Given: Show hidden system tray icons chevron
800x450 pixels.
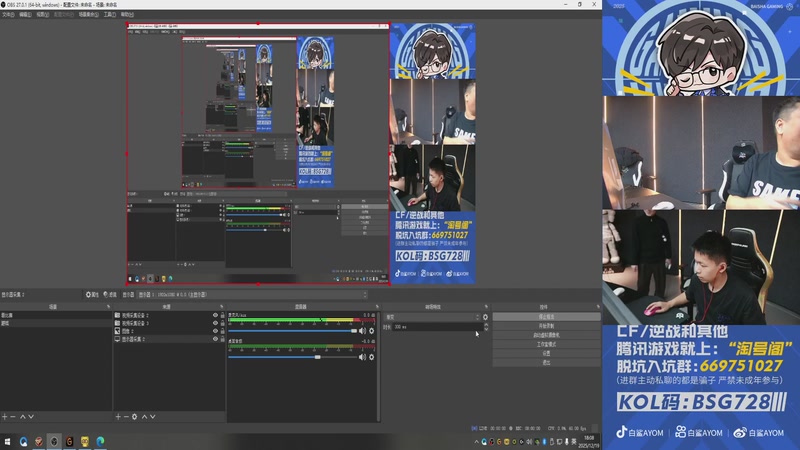Looking at the screenshot, I should [x=477, y=442].
